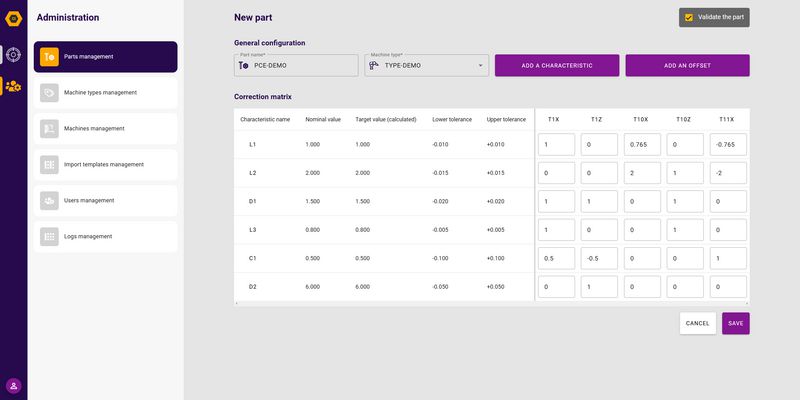Click the L1 row T1X input
Image resolution: width=800 pixels, height=400 pixels.
556,144
